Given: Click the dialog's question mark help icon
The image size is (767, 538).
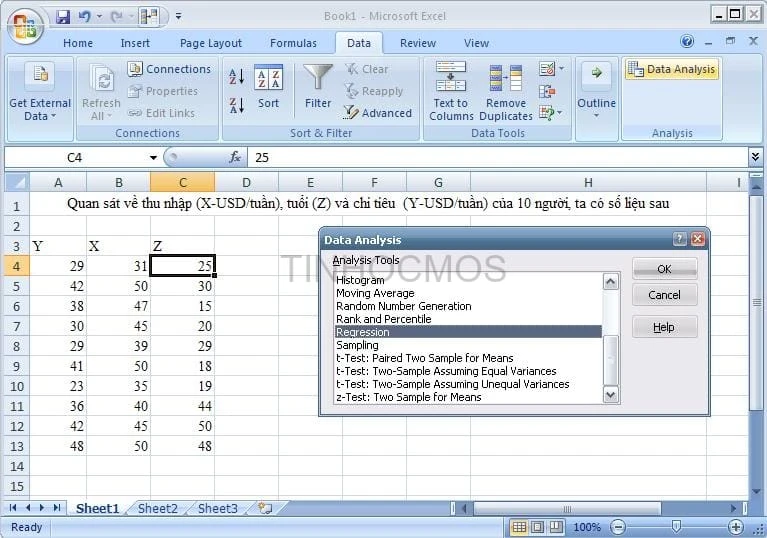Looking at the screenshot, I should (679, 239).
